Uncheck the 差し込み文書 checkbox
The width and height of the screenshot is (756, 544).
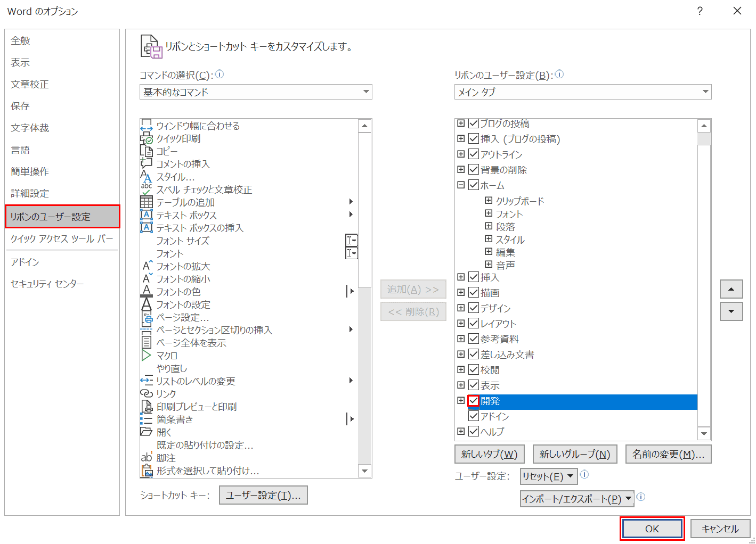pyautogui.click(x=473, y=355)
